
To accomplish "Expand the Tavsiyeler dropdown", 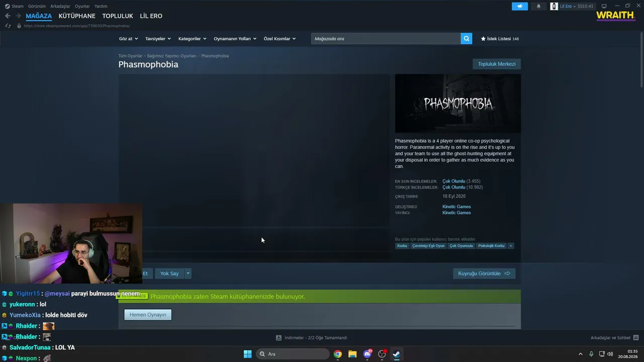I will tap(158, 39).
